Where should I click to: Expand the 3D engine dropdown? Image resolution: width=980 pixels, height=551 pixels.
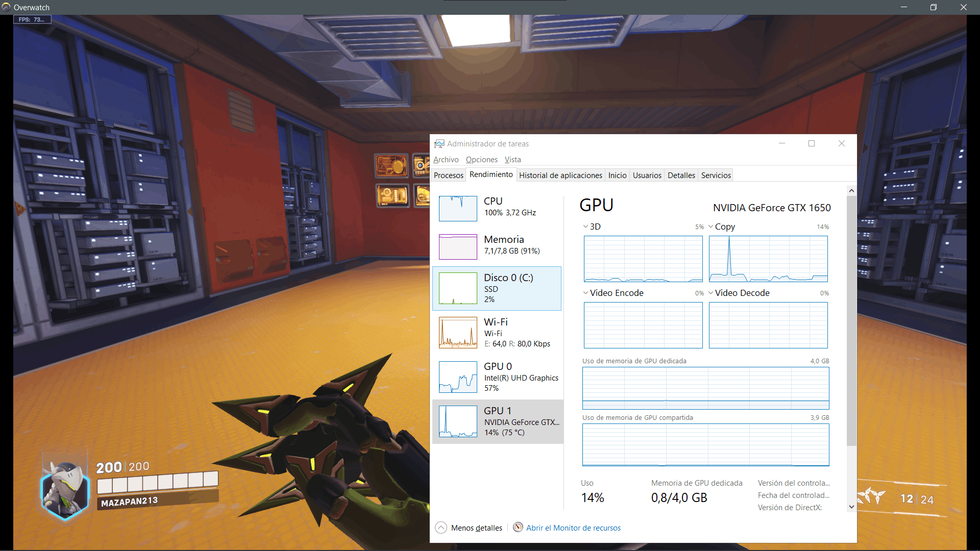pos(585,227)
